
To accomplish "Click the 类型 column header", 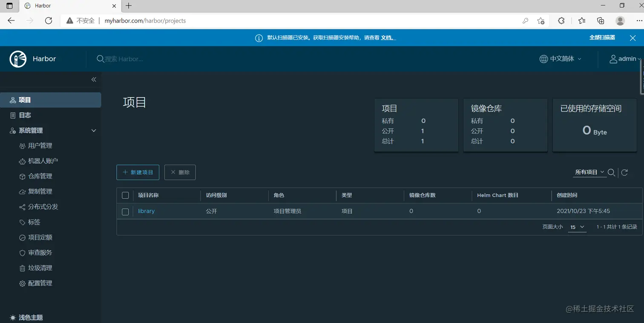I will (x=347, y=195).
